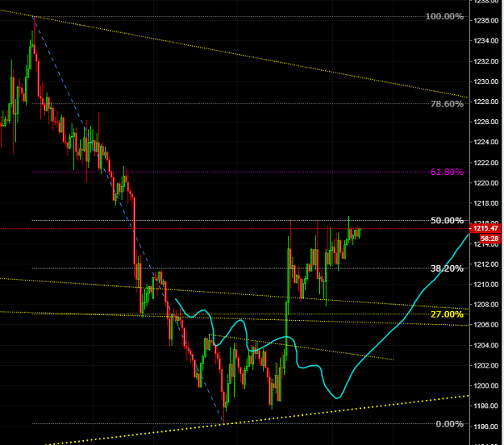Click the 1208.00 price axis label

pos(485,305)
